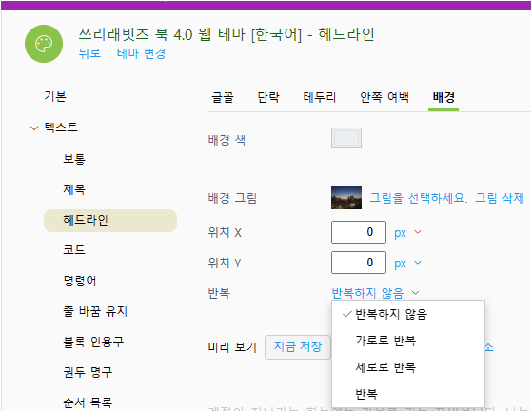
Task: Collapse the 텍스트 tree section chevron
Action: (x=34, y=128)
